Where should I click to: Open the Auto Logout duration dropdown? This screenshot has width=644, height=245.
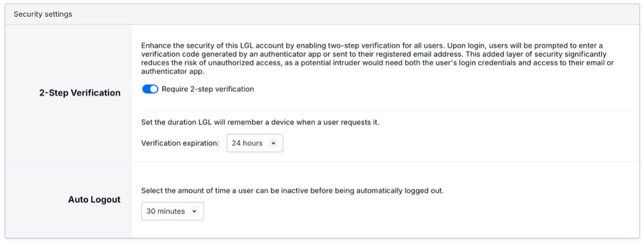click(172, 211)
